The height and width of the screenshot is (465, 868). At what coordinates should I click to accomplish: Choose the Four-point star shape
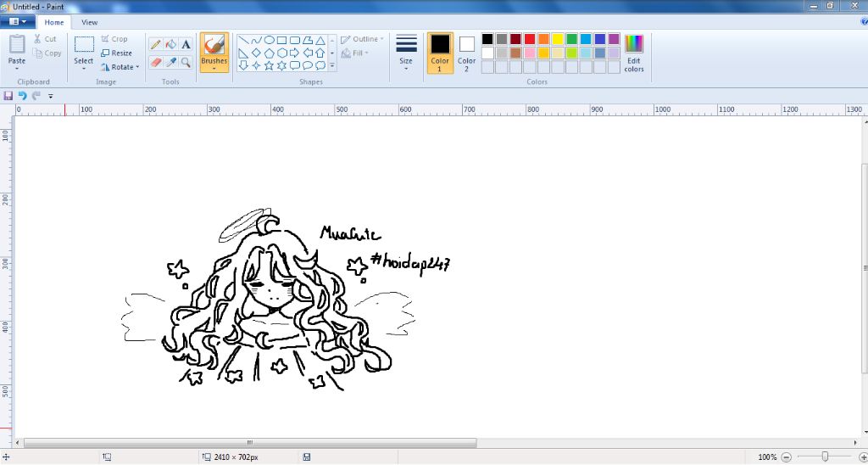pyautogui.click(x=256, y=65)
